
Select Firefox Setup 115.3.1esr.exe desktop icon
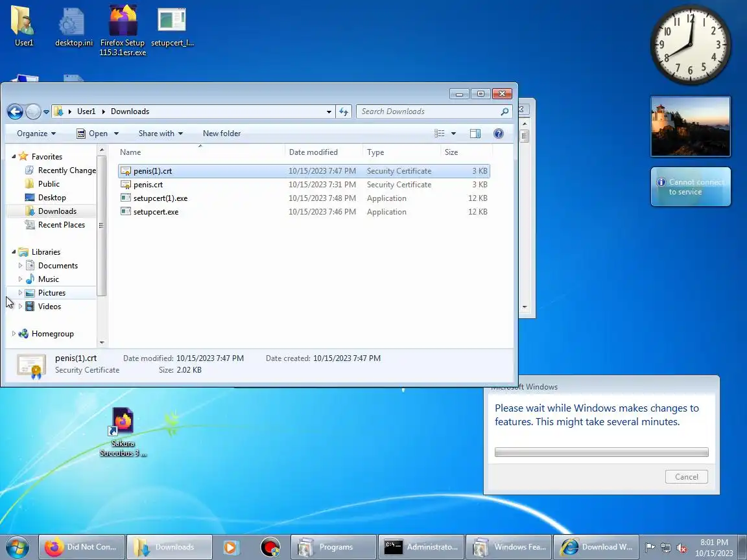click(x=123, y=30)
